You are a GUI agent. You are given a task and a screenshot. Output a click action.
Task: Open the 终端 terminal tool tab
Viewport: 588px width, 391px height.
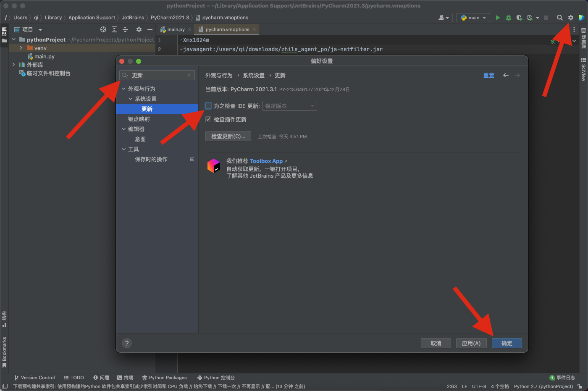click(x=125, y=378)
